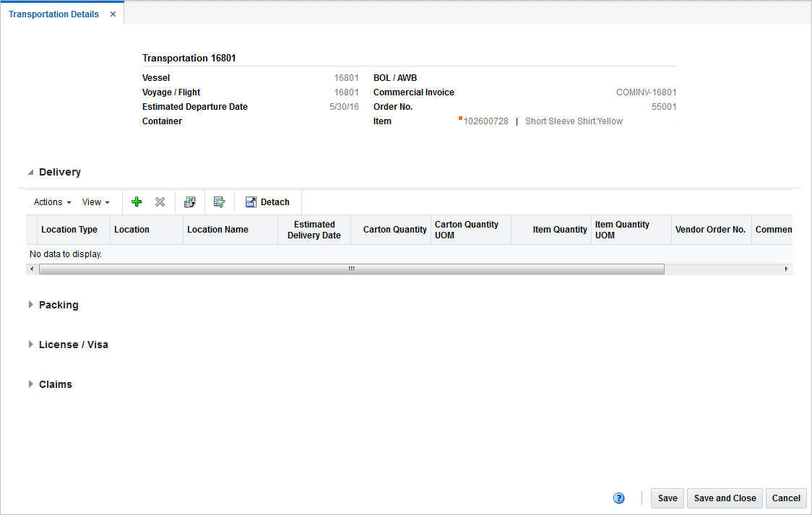This screenshot has height=515, width=812.
Task: Click the Vendor Order No. column header
Action: pos(711,229)
